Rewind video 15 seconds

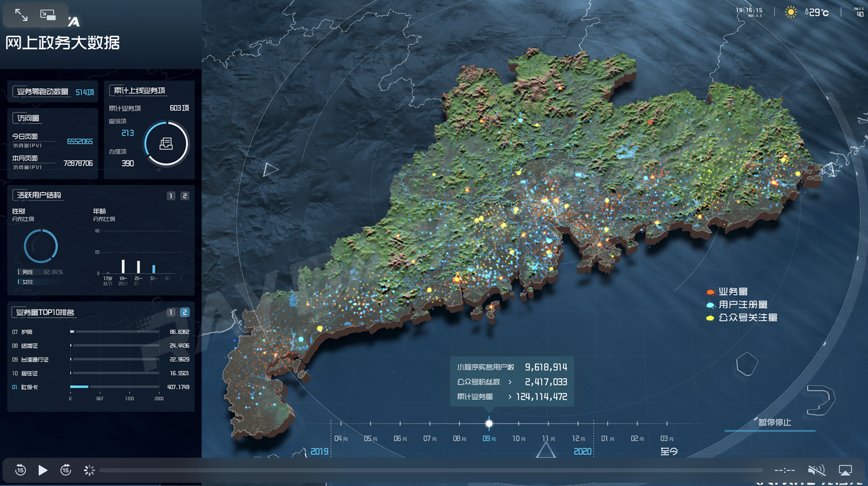pyautogui.click(x=21, y=470)
